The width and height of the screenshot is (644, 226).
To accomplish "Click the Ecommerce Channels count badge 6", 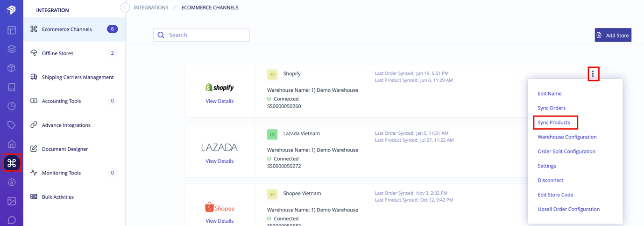I will click(112, 29).
